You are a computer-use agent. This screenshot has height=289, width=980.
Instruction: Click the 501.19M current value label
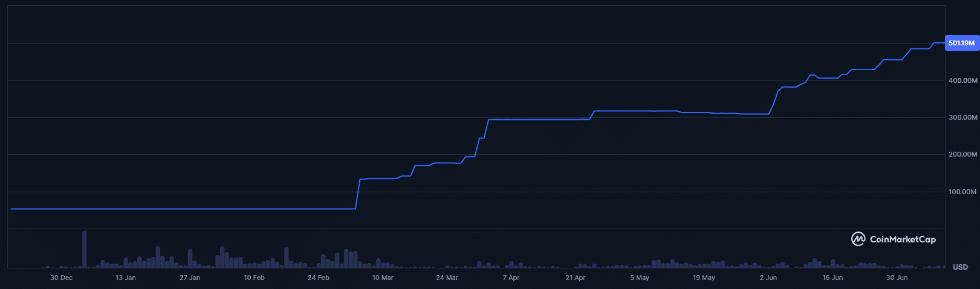pos(961,43)
